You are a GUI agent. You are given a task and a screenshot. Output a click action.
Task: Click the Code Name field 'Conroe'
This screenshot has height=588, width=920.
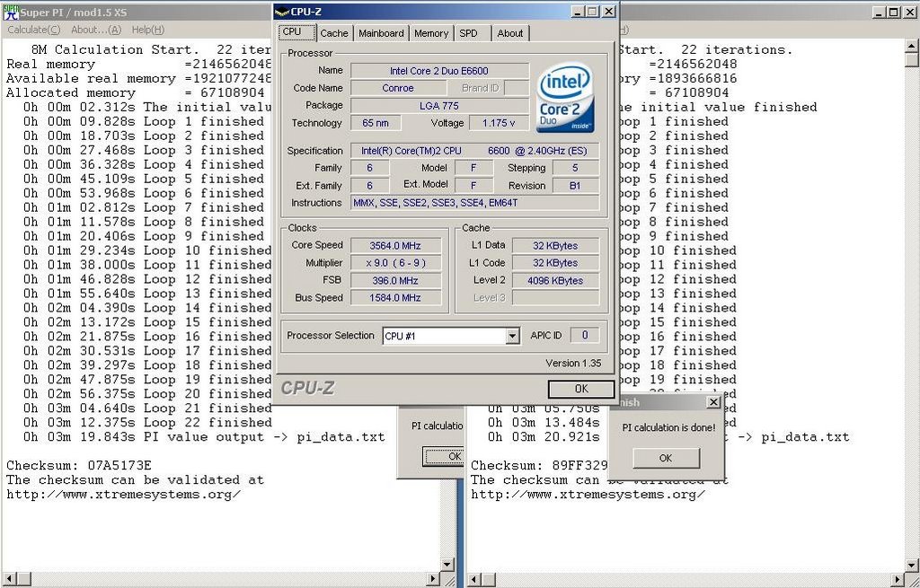(x=398, y=88)
